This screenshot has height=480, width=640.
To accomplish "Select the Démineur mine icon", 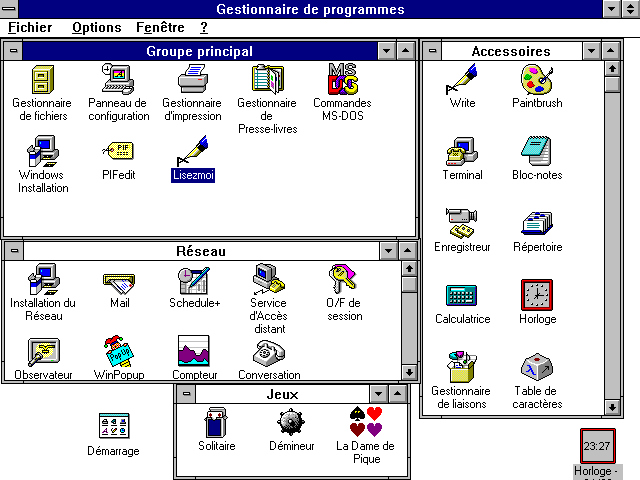I will 291,422.
